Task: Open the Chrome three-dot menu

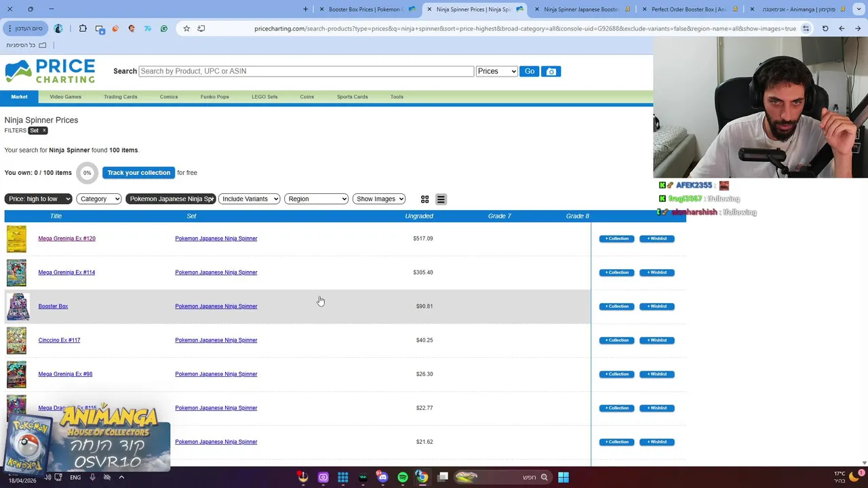Action: click(x=9, y=28)
